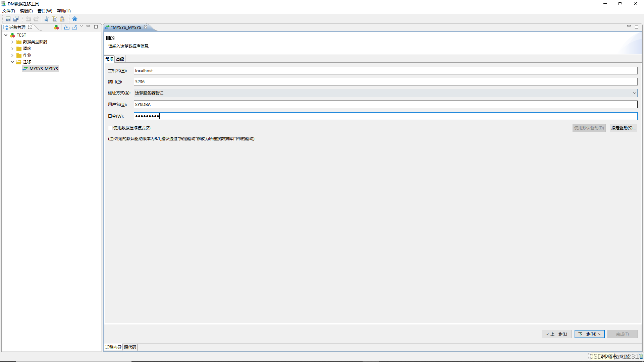Click the 指定驱动(S)... button
Screen dimensions: 644x362
[623, 128]
